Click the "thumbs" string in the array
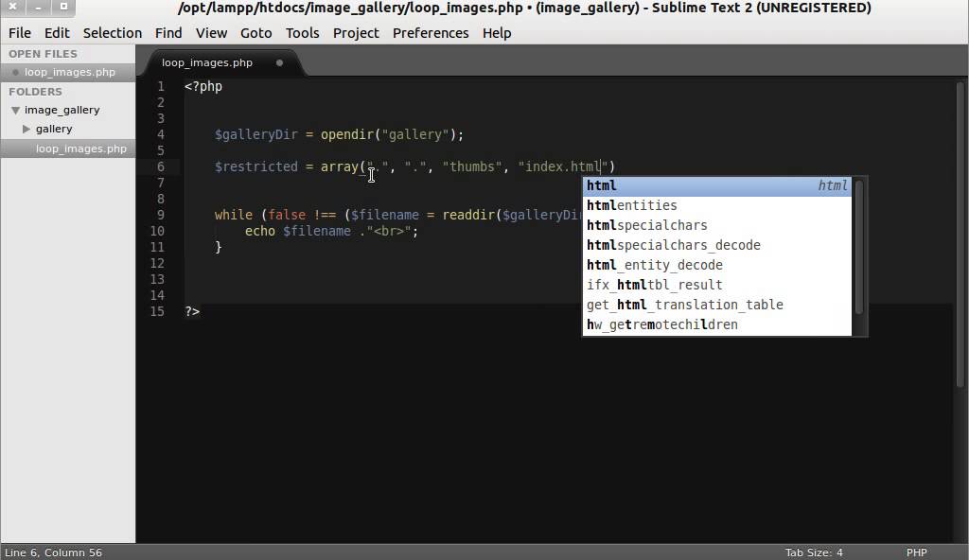The width and height of the screenshot is (969, 560). click(x=472, y=166)
